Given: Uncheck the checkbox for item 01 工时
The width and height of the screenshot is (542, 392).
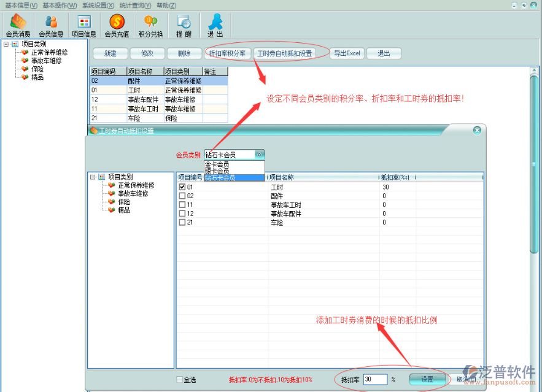Looking at the screenshot, I should [182, 187].
